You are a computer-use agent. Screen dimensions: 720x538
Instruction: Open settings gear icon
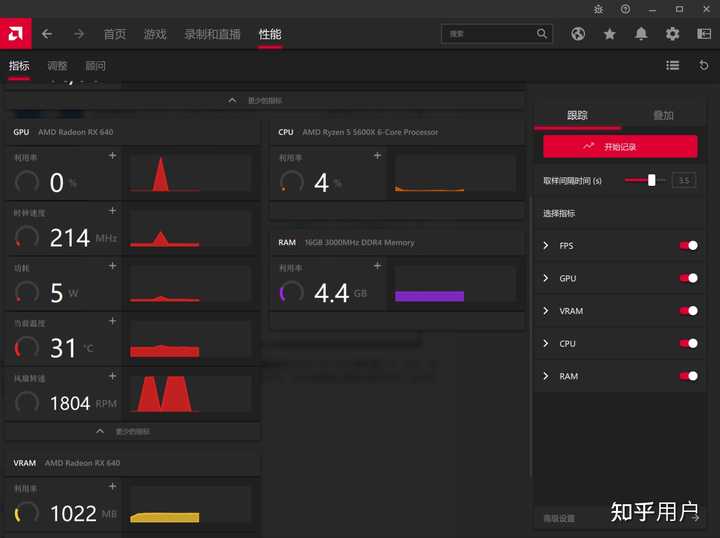point(672,34)
